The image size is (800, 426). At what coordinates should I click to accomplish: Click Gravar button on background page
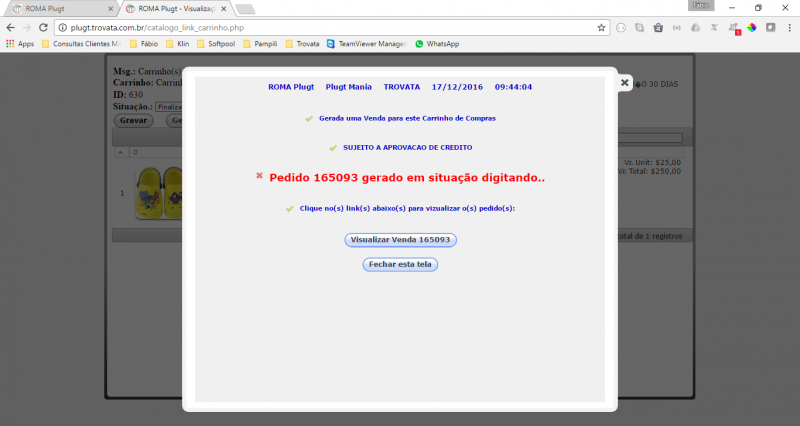point(133,120)
